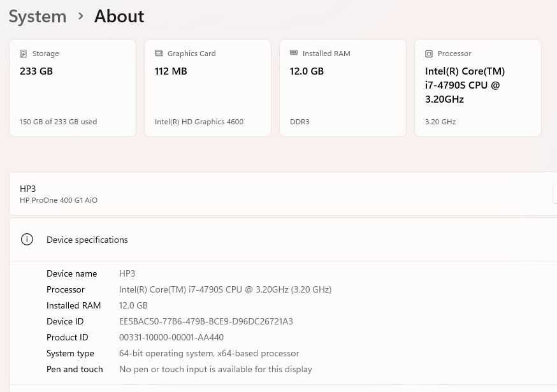This screenshot has width=557, height=392.
Task: Click the 150 GB of 233 GB used text
Action: (58, 122)
